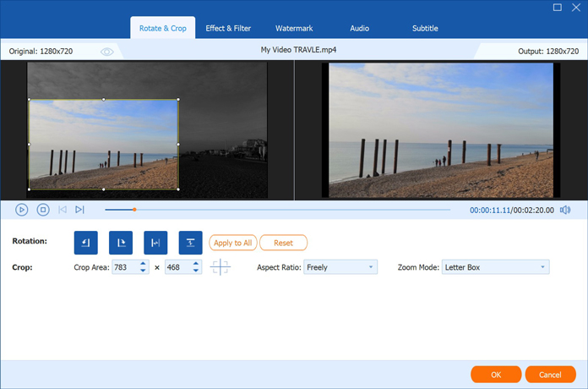Flip the video vertically
The height and width of the screenshot is (389, 588).
[x=191, y=243]
